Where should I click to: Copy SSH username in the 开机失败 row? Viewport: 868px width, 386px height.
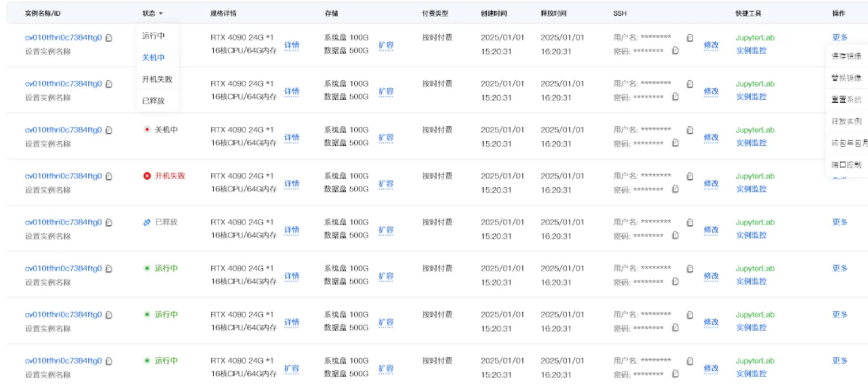point(690,176)
